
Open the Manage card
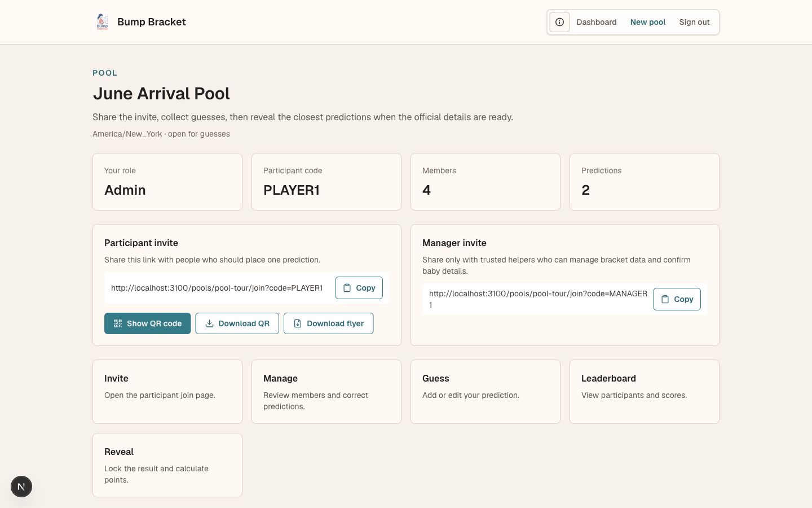(326, 392)
